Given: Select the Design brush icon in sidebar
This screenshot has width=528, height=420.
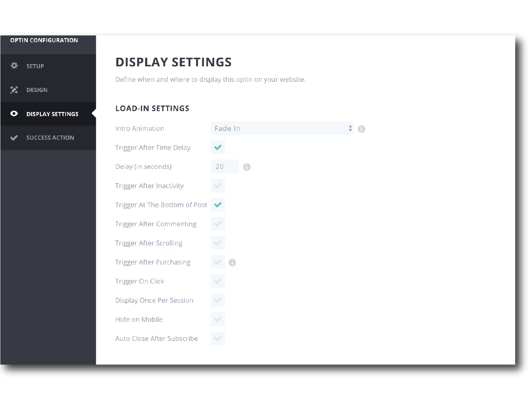Looking at the screenshot, I should coord(14,90).
